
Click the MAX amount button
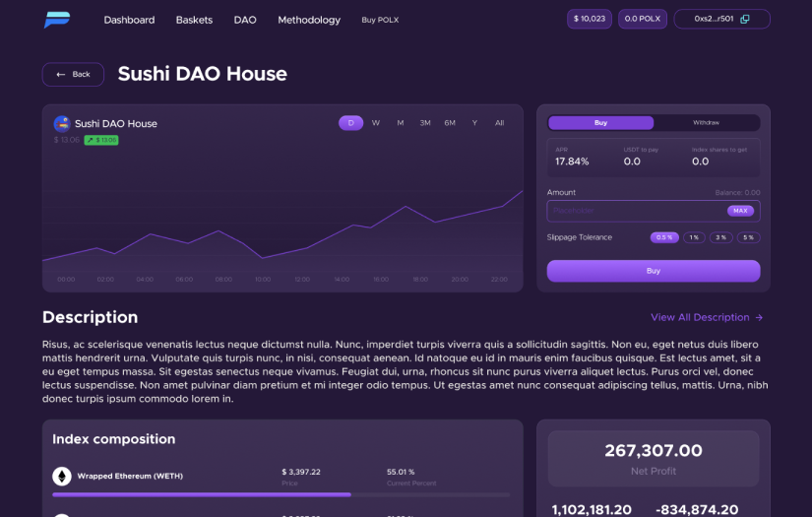click(x=740, y=211)
